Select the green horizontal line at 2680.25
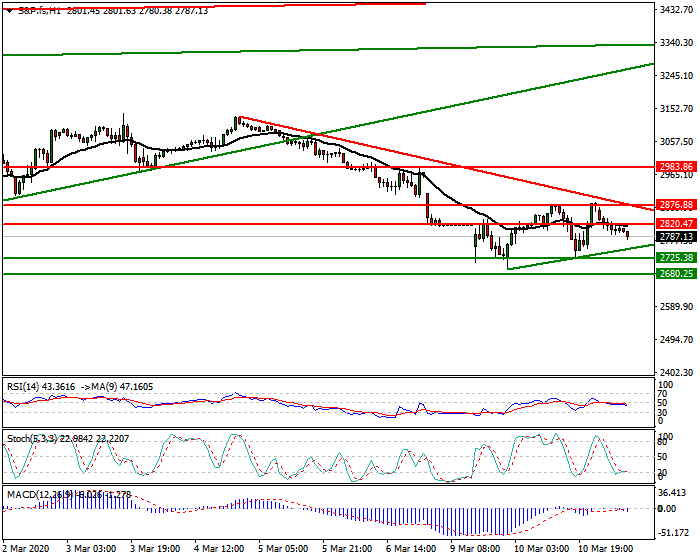Image resolution: width=700 pixels, height=560 pixels. (328, 274)
